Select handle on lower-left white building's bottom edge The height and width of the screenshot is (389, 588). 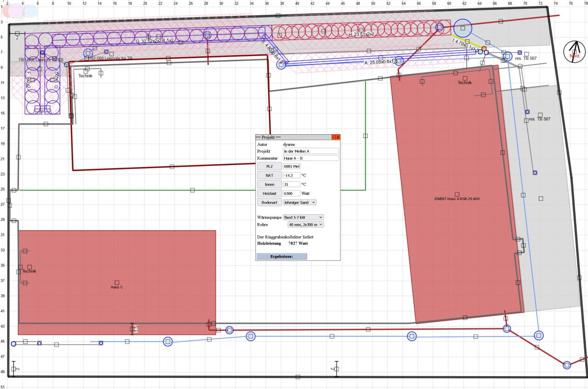tap(172, 166)
